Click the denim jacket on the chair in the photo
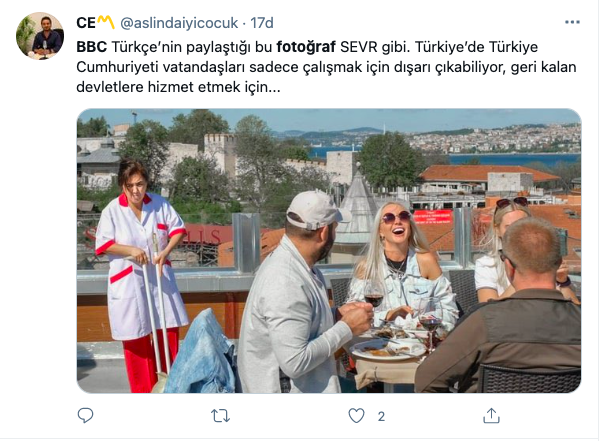 click(201, 353)
